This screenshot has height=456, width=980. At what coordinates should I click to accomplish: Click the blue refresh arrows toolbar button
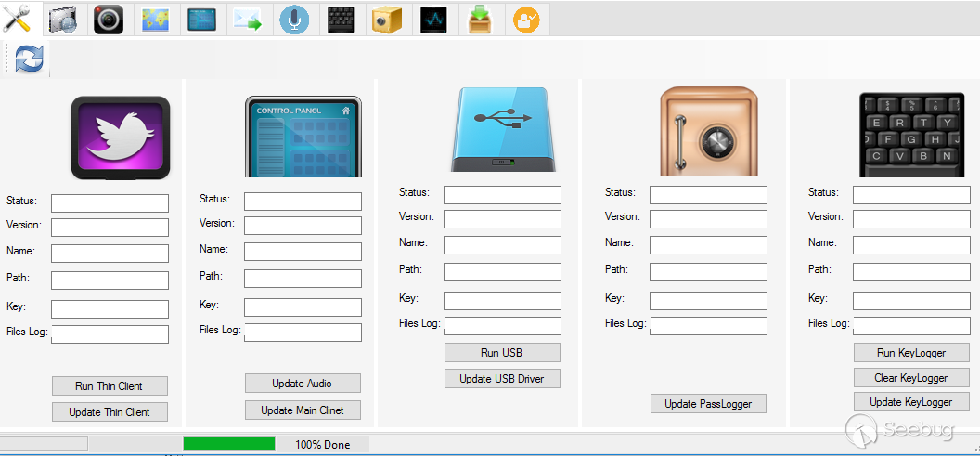click(29, 59)
